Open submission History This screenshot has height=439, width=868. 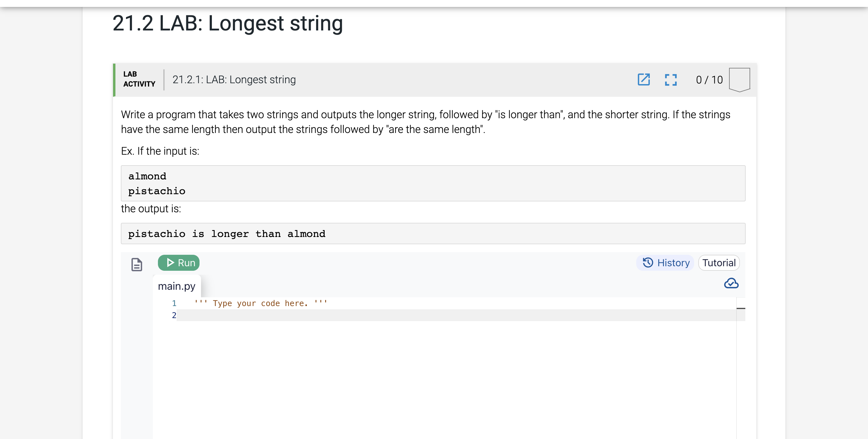(665, 263)
